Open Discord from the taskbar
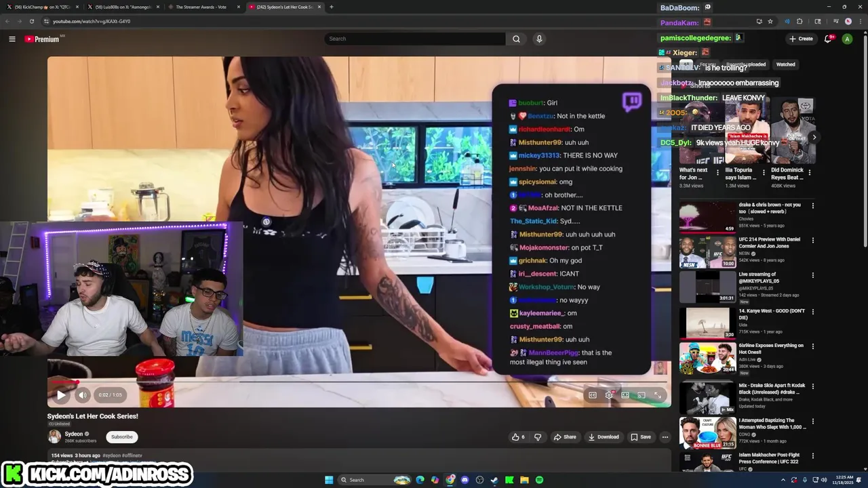 465,480
